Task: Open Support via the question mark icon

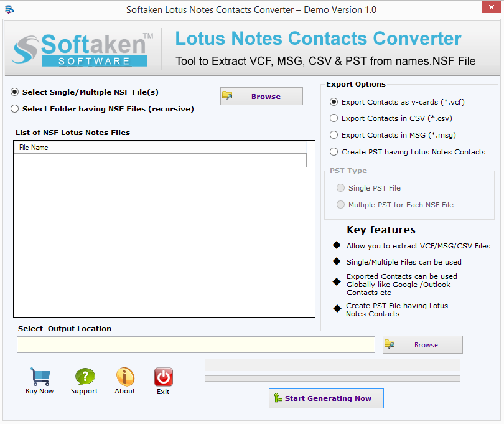Action: pos(85,377)
